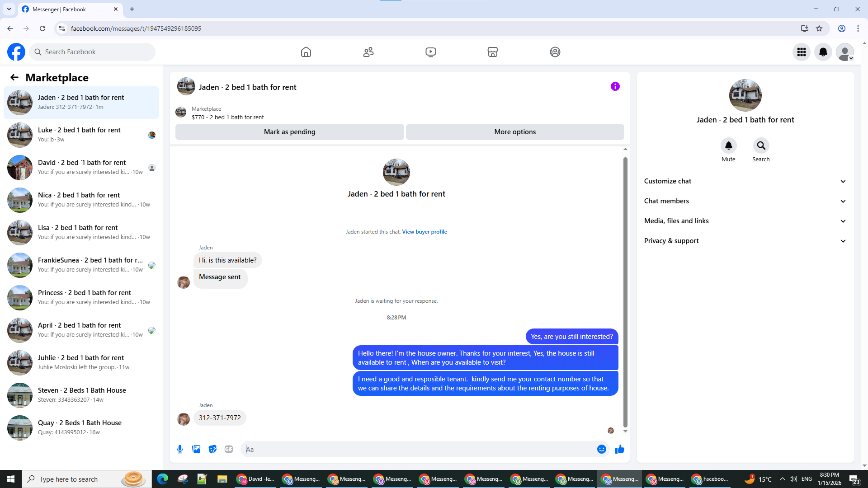868x488 pixels.
Task: Open the emoji picker in composer
Action: tap(601, 449)
